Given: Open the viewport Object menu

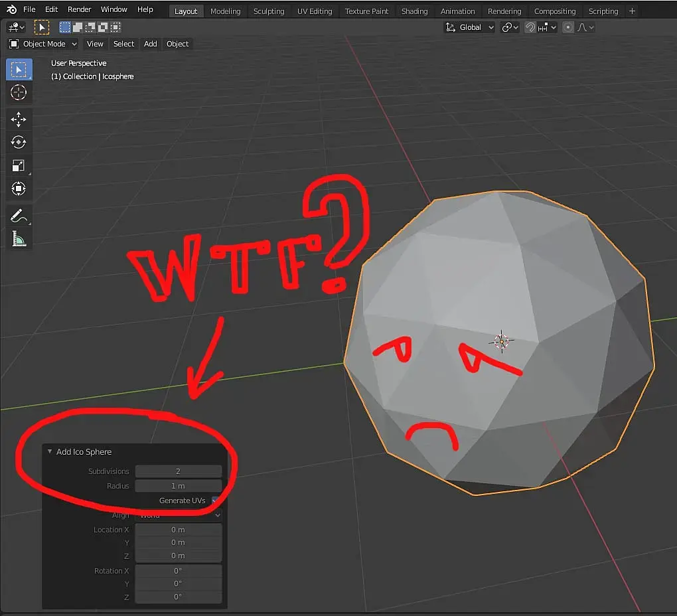Looking at the screenshot, I should 177,44.
